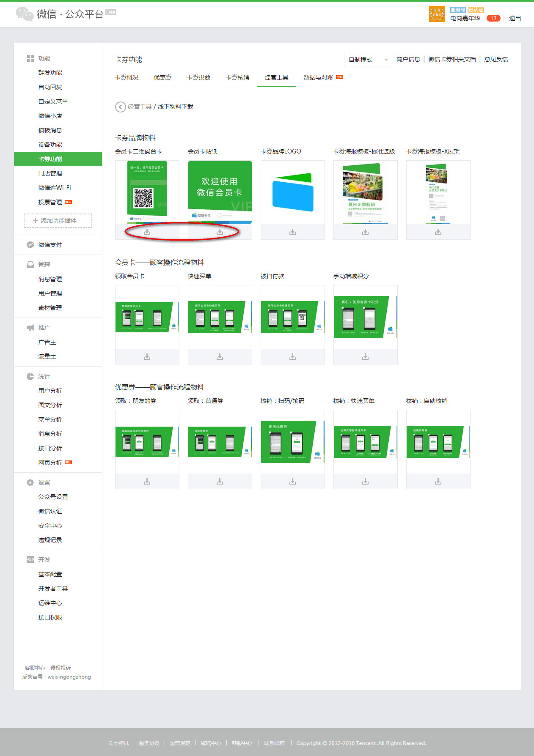Open 微信连Wi-Fi in the sidebar
Viewport: 534px width, 756px height.
tap(55, 188)
